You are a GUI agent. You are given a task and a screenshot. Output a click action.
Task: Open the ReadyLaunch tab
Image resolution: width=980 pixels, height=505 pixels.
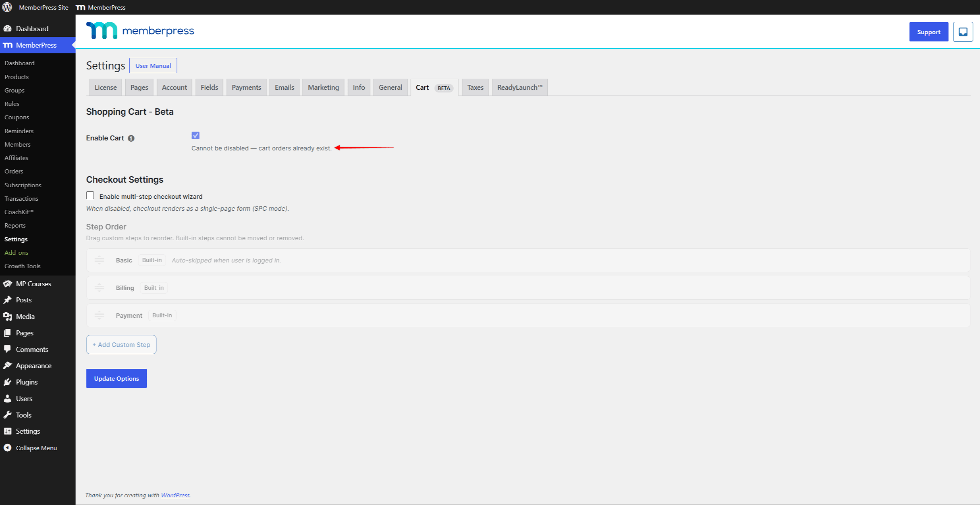pyautogui.click(x=520, y=87)
